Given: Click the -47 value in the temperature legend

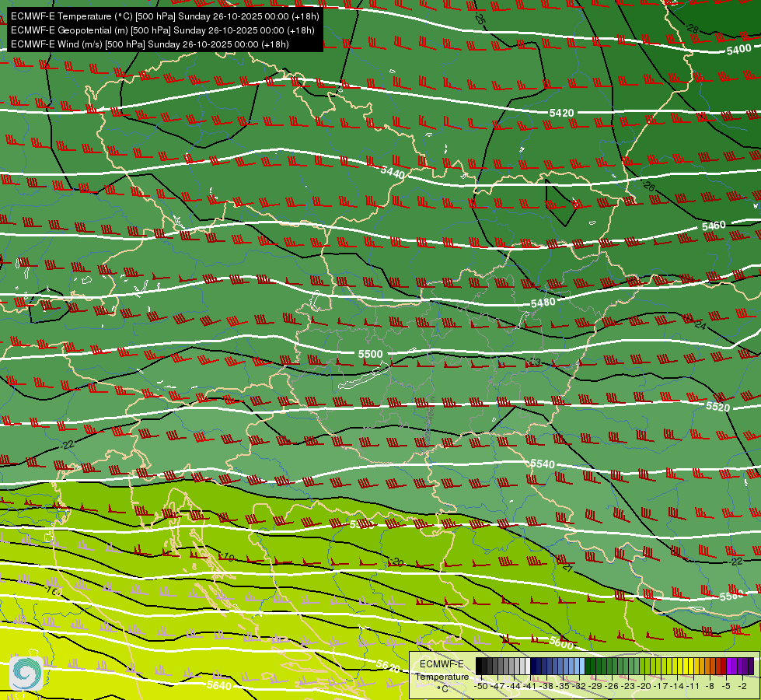Looking at the screenshot, I should point(497,687).
